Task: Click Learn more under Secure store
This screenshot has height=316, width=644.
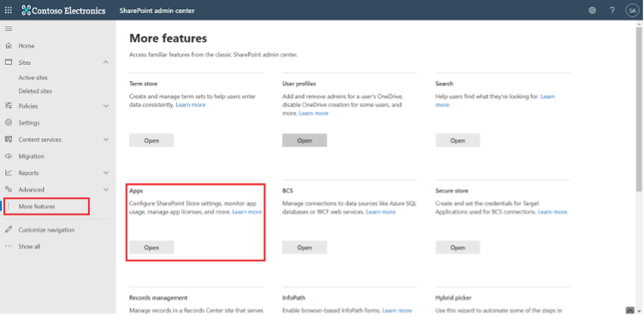Action: pyautogui.click(x=552, y=212)
